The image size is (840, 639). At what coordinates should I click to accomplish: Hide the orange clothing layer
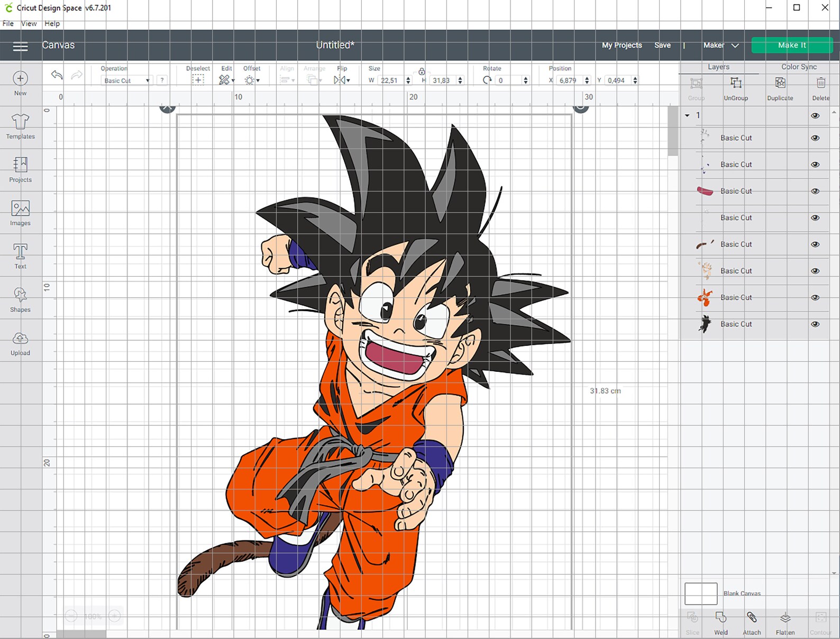pyautogui.click(x=815, y=298)
